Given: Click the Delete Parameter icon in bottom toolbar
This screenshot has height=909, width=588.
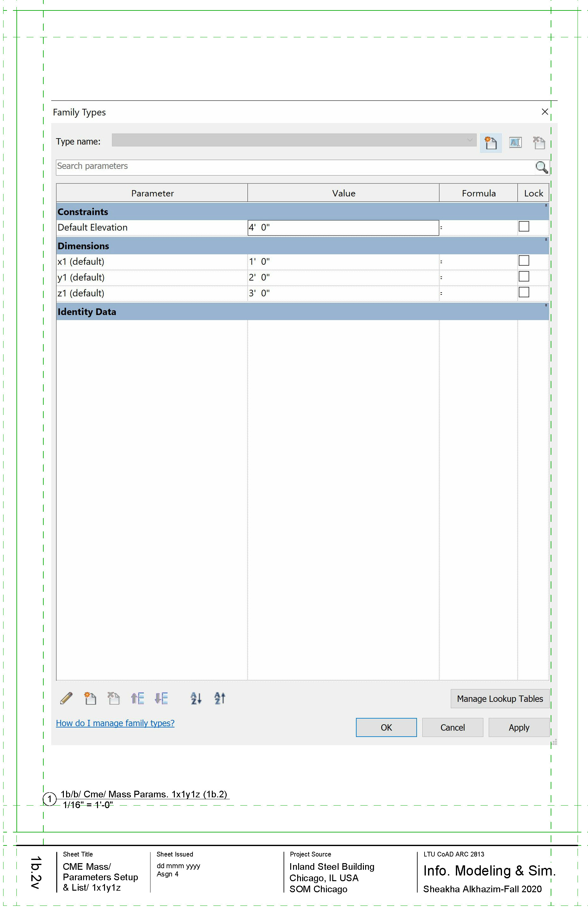Looking at the screenshot, I should click(x=113, y=698).
